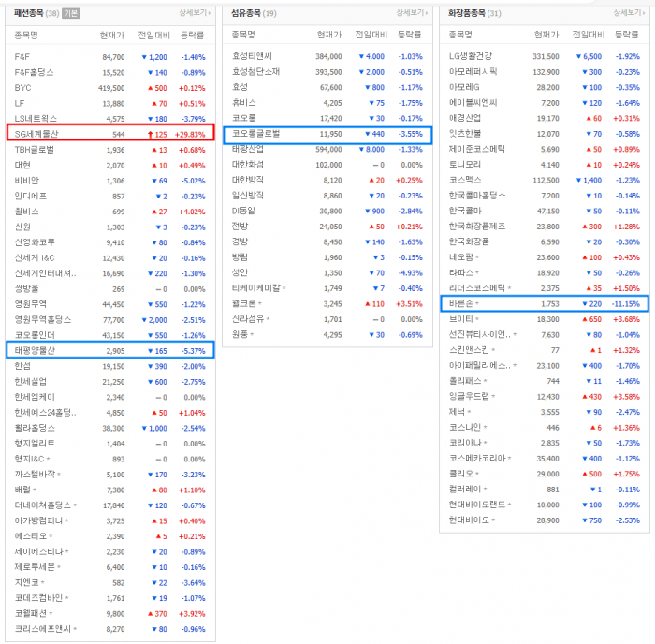The width and height of the screenshot is (655, 644).
Task: Open 브이티 stock
Action: point(461,319)
